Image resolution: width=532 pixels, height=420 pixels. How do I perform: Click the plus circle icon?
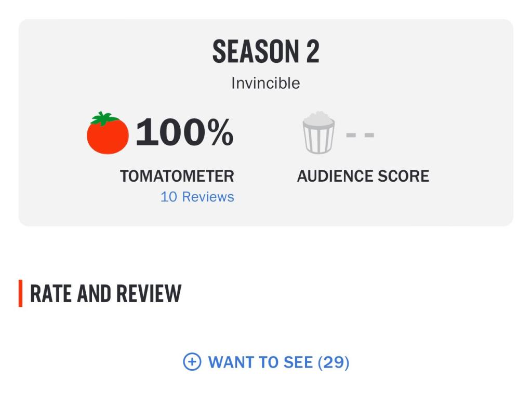[x=192, y=362]
